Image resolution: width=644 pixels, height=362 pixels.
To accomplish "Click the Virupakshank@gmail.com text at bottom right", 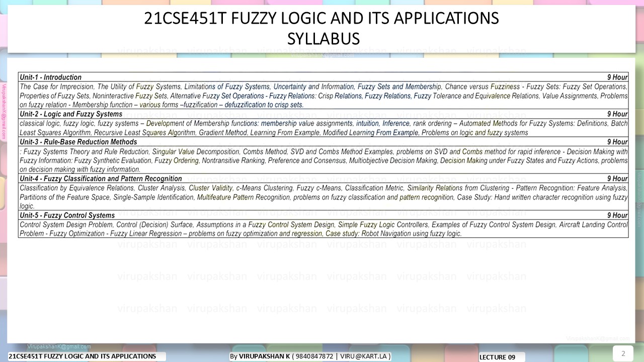I will point(598,339).
